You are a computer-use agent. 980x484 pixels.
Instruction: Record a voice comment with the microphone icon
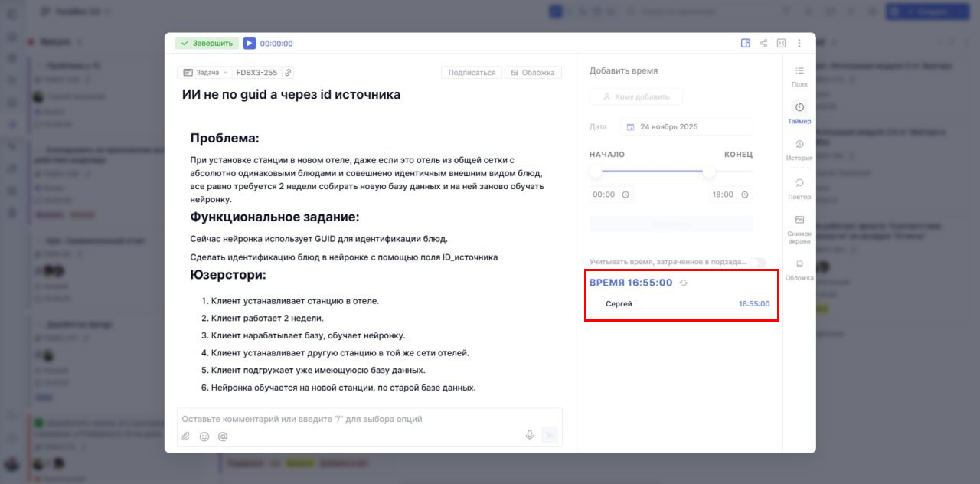[529, 434]
